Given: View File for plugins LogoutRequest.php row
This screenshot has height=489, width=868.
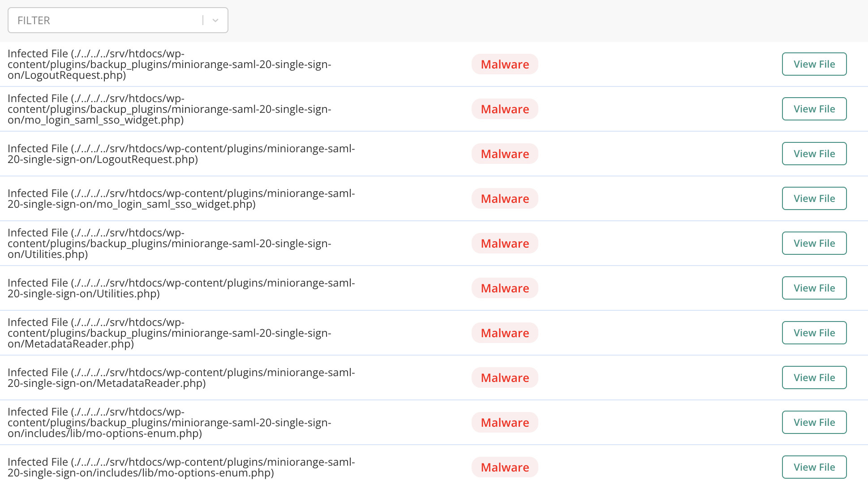Looking at the screenshot, I should tap(814, 154).
